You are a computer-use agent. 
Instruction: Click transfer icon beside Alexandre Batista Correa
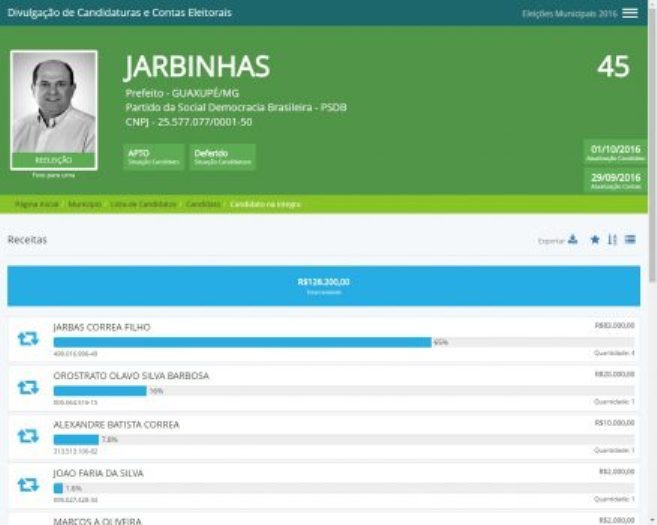coord(28,435)
